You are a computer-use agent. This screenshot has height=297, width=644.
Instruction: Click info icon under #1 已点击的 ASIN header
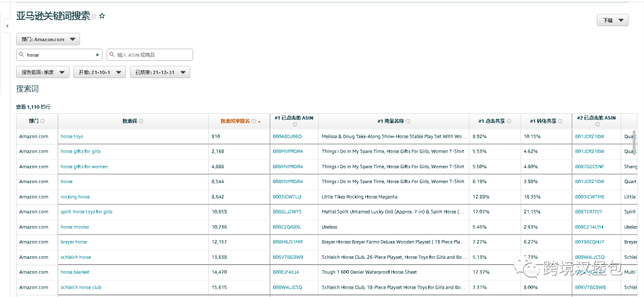pyautogui.click(x=294, y=125)
